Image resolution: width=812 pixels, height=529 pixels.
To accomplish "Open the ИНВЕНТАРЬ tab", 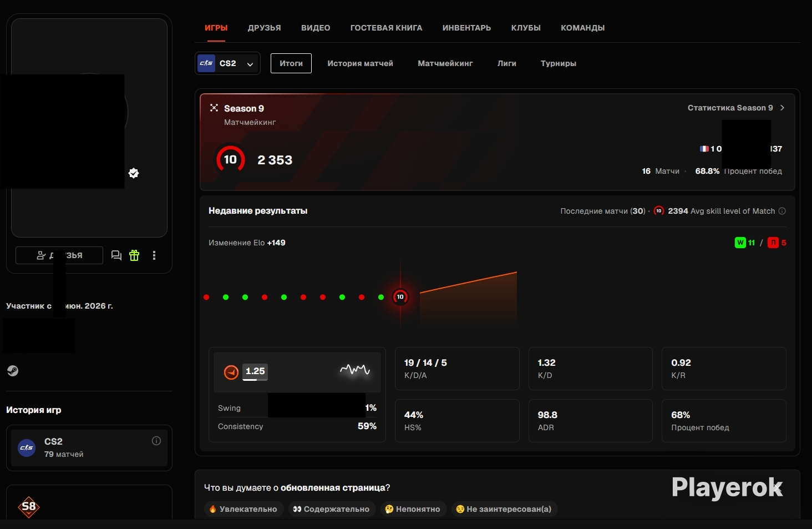I will click(x=467, y=28).
